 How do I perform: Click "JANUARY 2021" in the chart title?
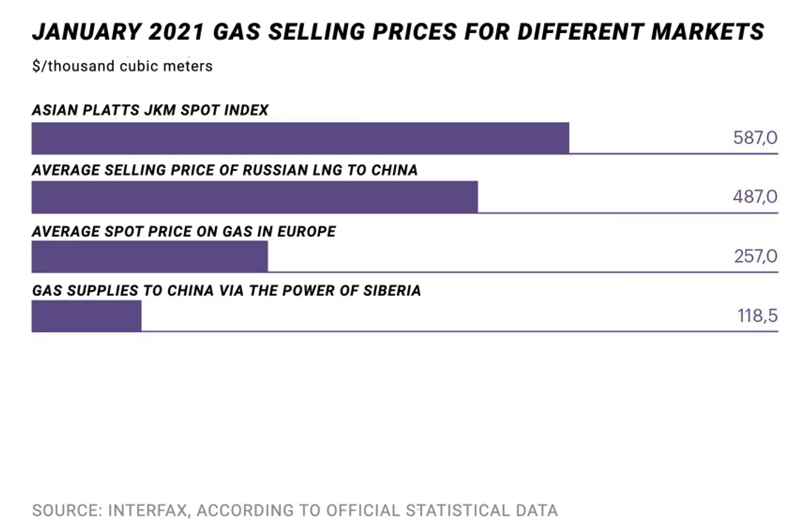coord(118,32)
